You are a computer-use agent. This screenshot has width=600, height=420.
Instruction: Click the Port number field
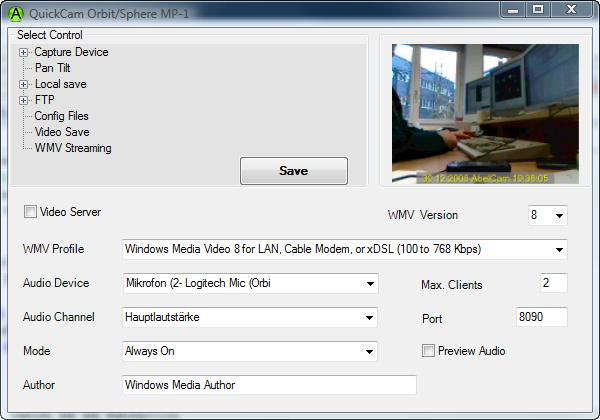coord(541,317)
